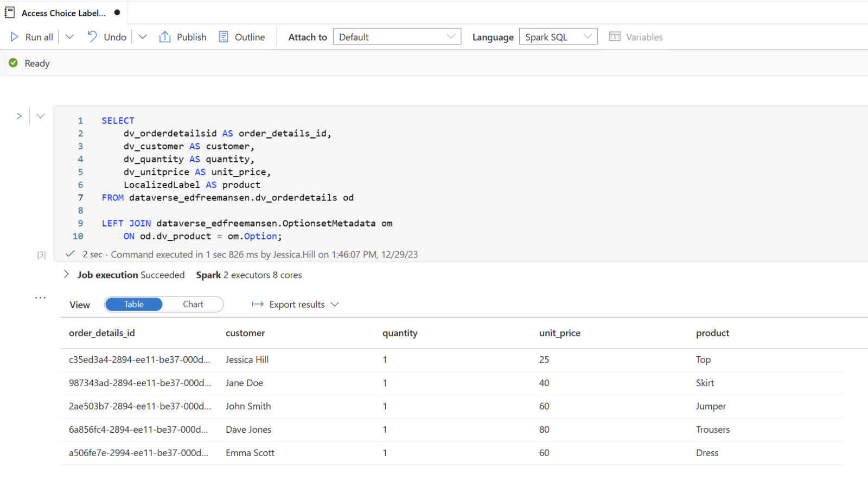
Task: Click the order_details_id column header
Action: click(102, 333)
